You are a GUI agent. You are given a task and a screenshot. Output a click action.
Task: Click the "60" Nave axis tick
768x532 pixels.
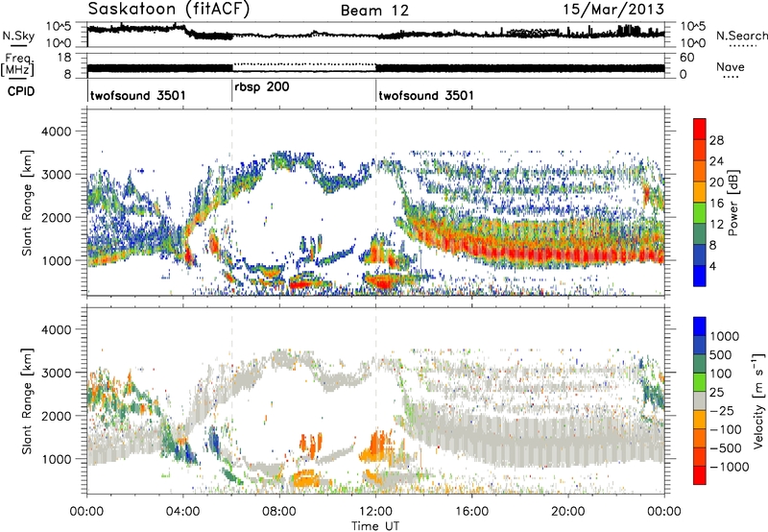(x=686, y=58)
